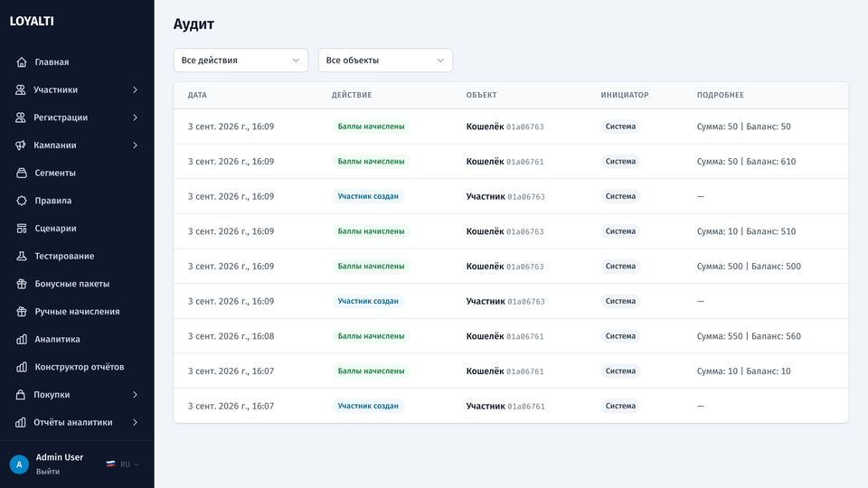
Task: Click the Правила icon
Action: [x=22, y=201]
